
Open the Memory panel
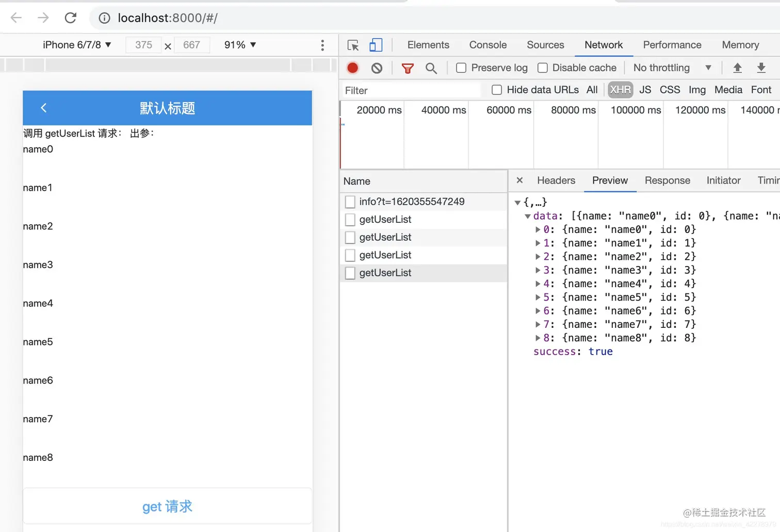click(740, 45)
